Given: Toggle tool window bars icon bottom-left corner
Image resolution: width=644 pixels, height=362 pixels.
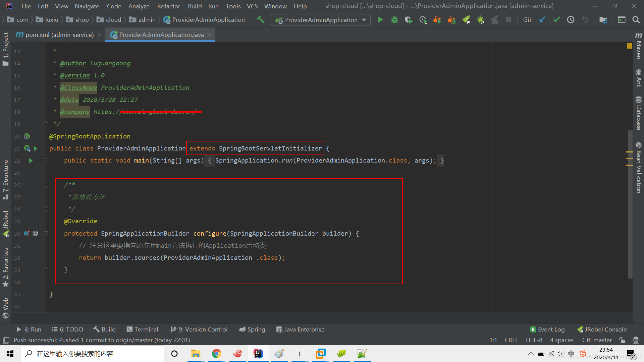Looking at the screenshot, I should tap(6, 340).
